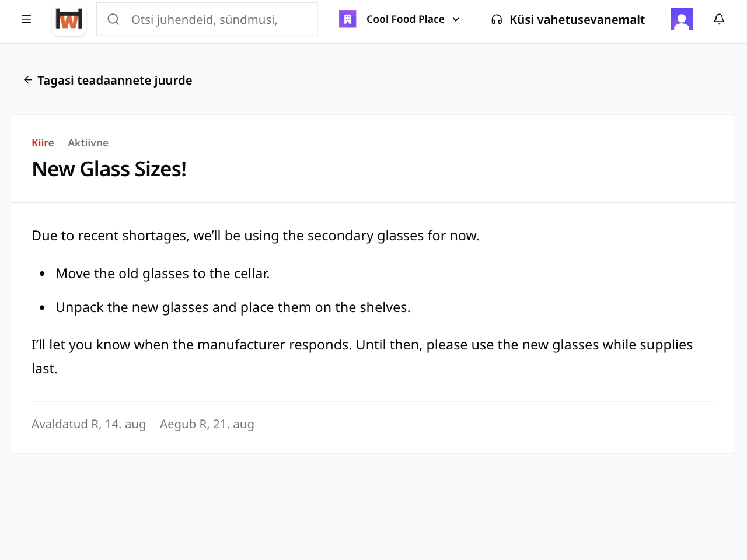Viewport: 747px width, 560px height.
Task: Open the hamburger navigation menu
Action: point(26,19)
